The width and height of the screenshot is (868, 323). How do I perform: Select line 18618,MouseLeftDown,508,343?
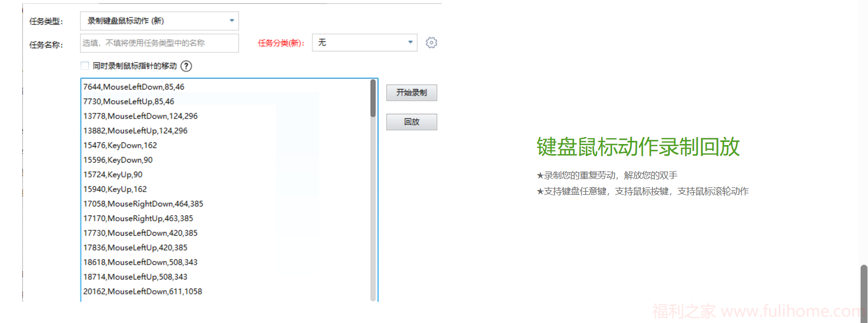(x=140, y=263)
